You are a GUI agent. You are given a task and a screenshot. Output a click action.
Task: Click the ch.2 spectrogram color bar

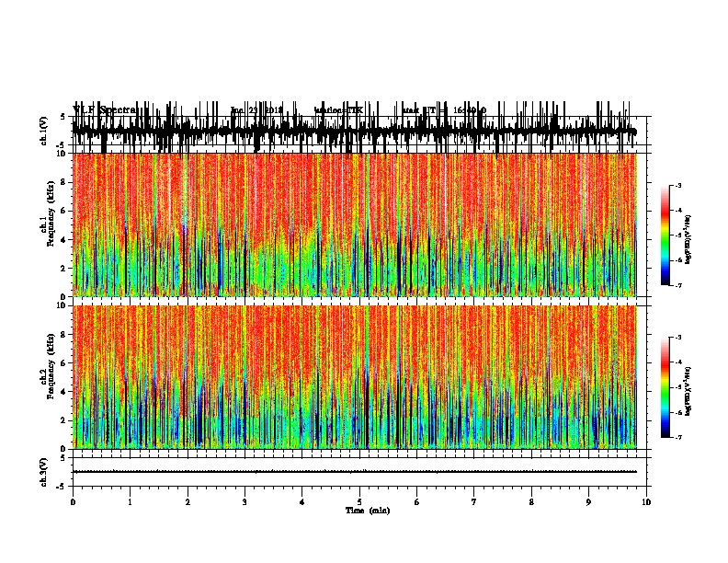(x=665, y=387)
